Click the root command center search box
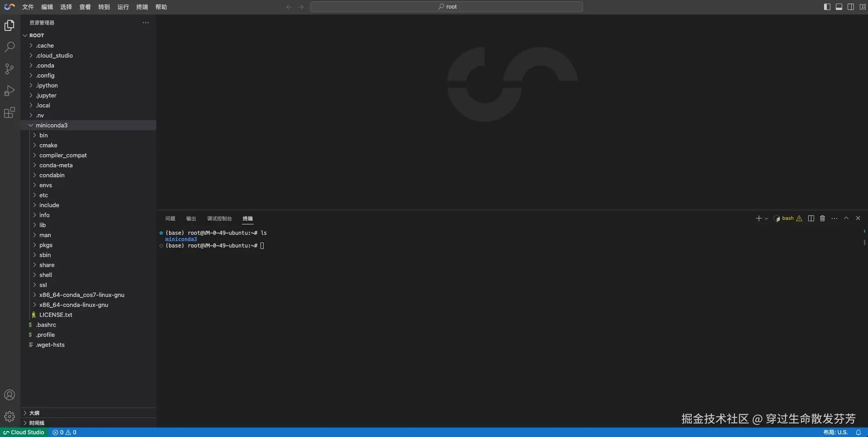This screenshot has height=437, width=868. point(447,7)
